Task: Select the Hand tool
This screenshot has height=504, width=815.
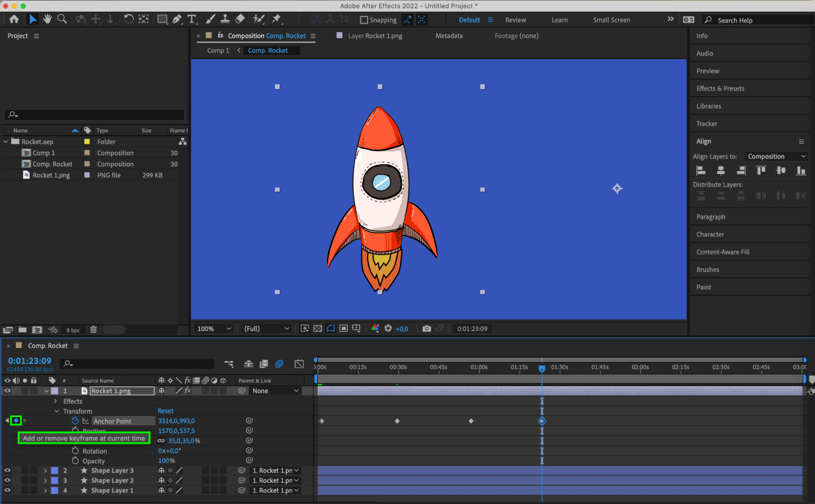Action: coord(47,19)
